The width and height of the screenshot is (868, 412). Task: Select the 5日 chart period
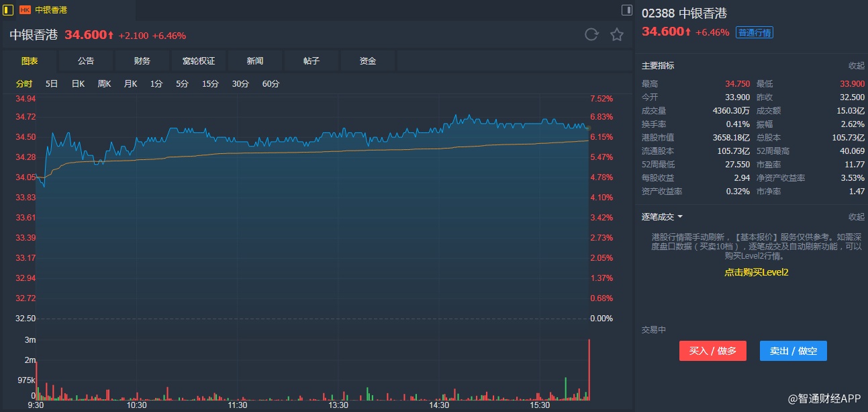click(52, 84)
